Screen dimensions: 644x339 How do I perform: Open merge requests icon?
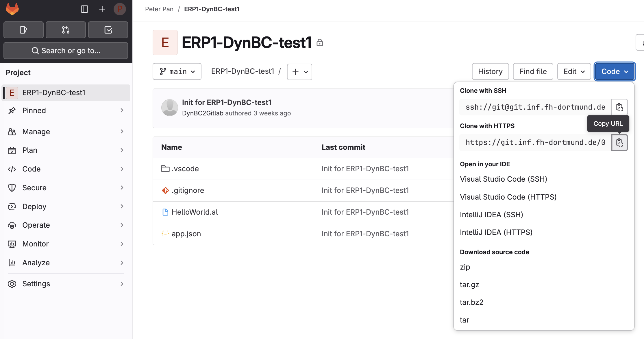pos(66,30)
